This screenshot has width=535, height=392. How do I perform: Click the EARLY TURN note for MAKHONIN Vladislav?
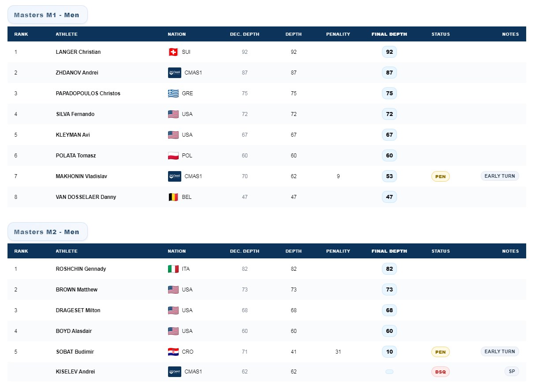point(500,176)
